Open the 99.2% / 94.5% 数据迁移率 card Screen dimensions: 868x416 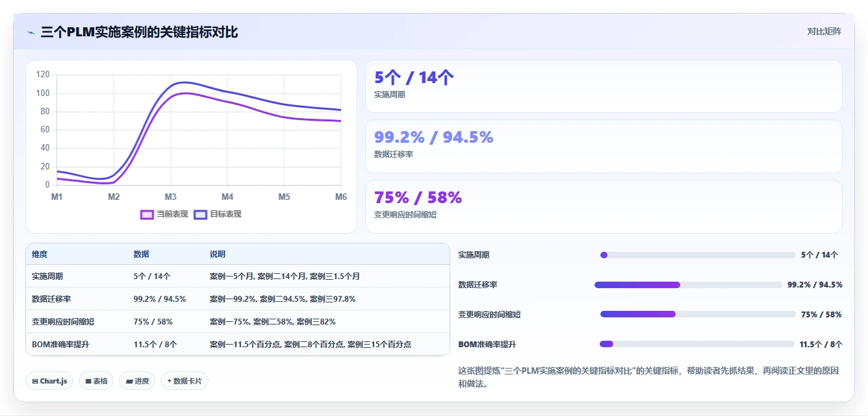(x=604, y=146)
